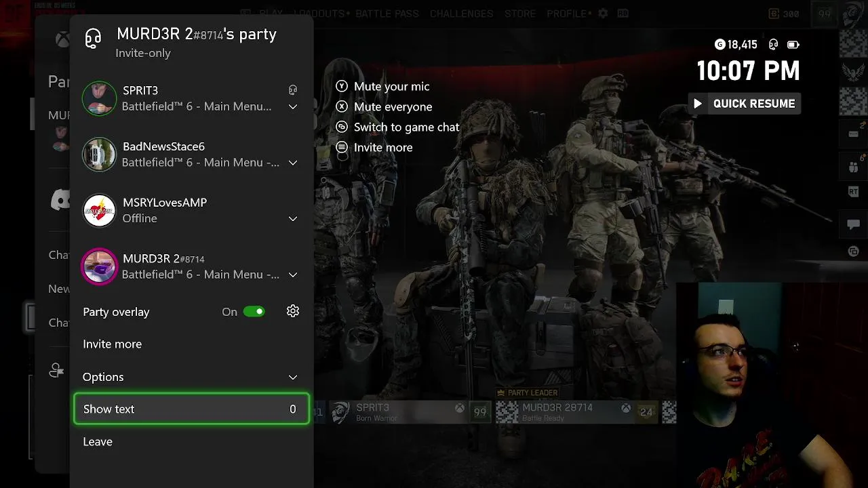Select SPRIT3 Born Warrior player card
868x488 pixels.
(x=411, y=412)
